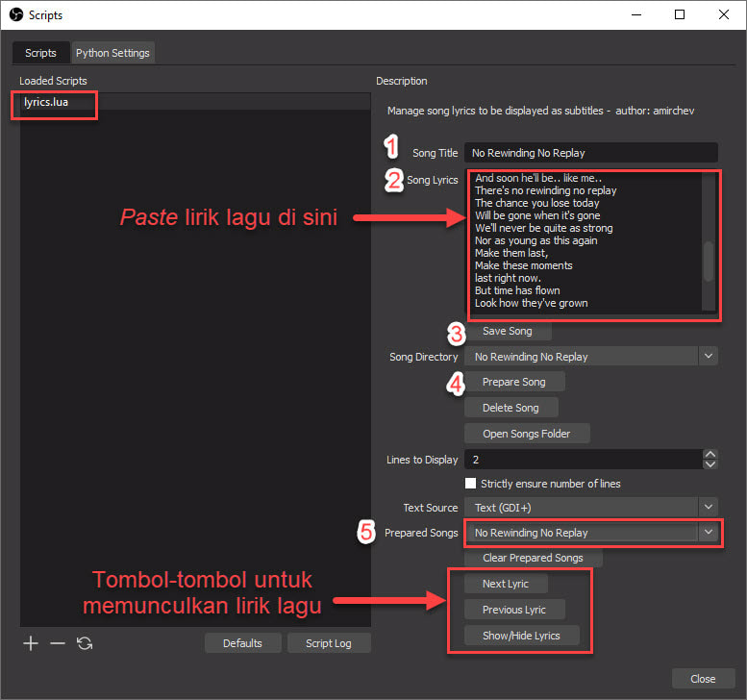Open the Text Source dropdown
The height and width of the screenshot is (700, 747).
(x=708, y=507)
